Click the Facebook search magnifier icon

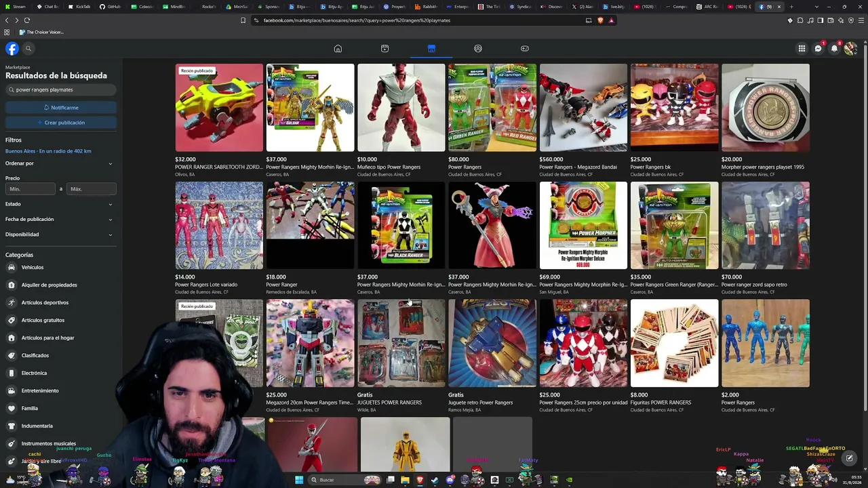28,48
